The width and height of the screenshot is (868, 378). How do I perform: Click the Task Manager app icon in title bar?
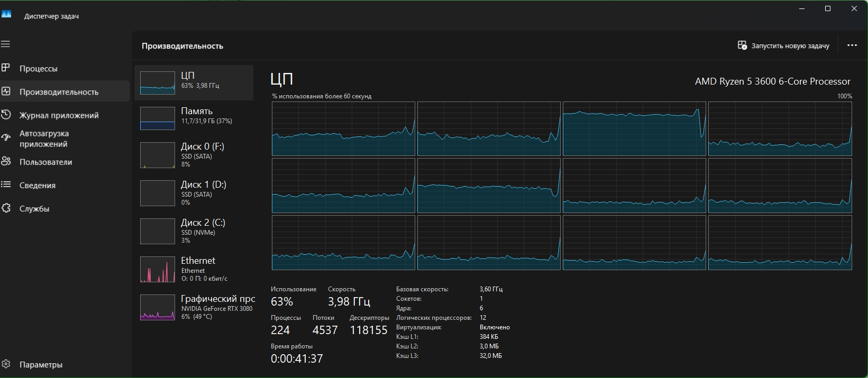coord(6,15)
